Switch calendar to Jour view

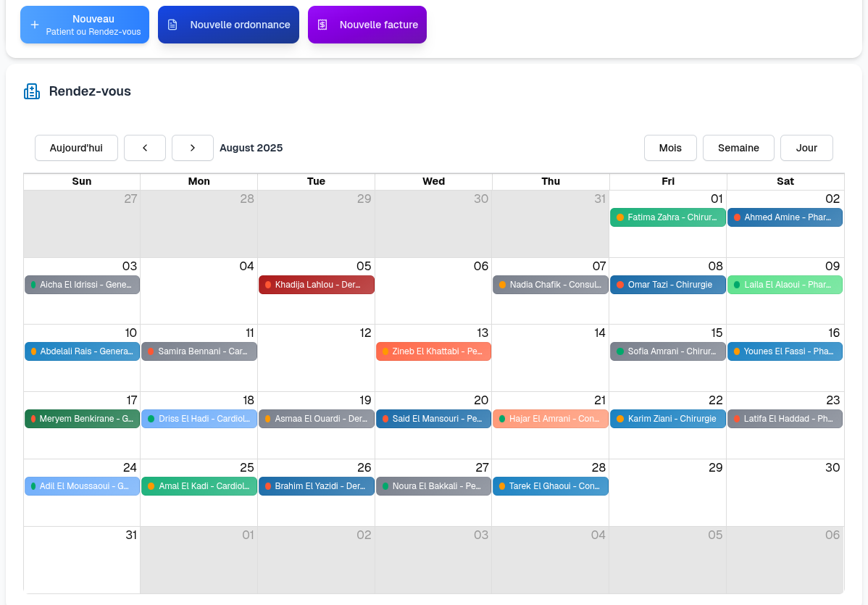(806, 148)
